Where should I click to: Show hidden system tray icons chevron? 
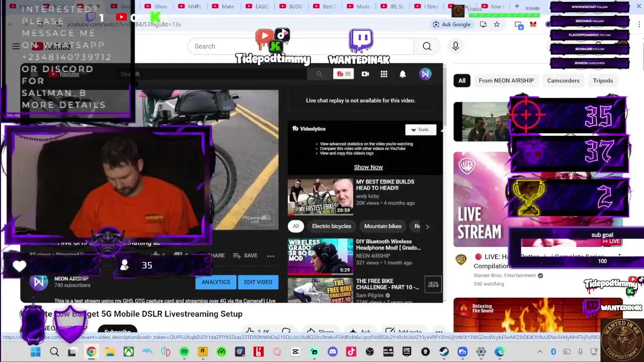540,352
